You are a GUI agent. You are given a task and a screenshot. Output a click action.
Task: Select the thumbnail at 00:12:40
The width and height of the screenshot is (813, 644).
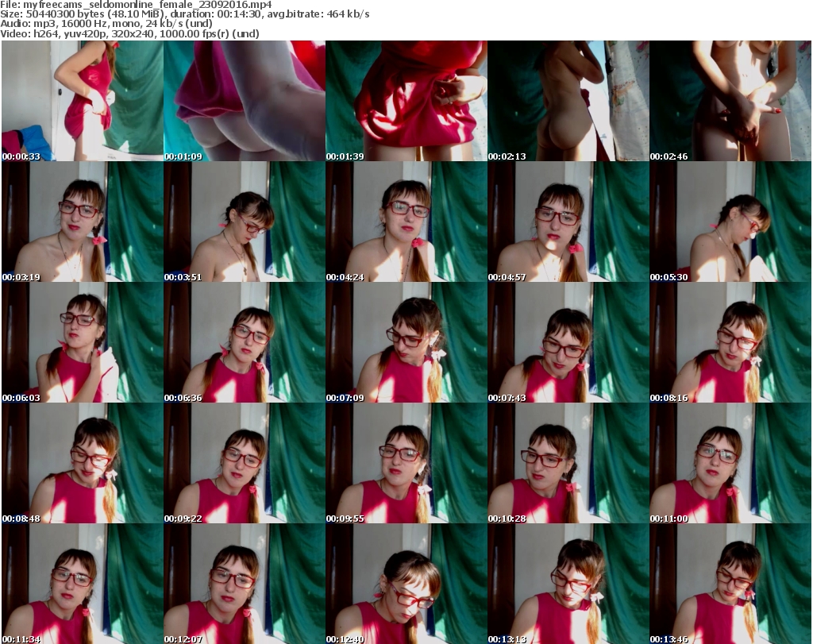[x=406, y=584]
